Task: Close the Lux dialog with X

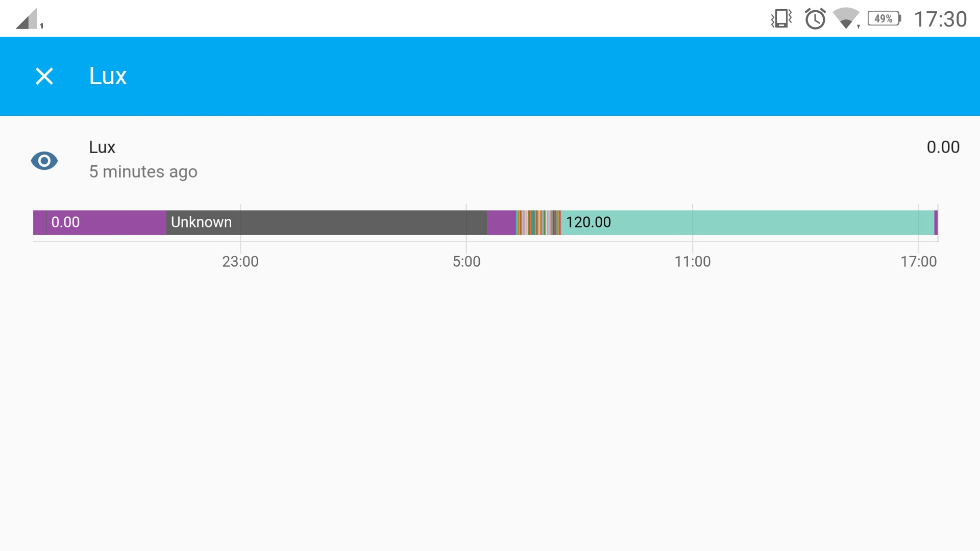Action: coord(44,77)
